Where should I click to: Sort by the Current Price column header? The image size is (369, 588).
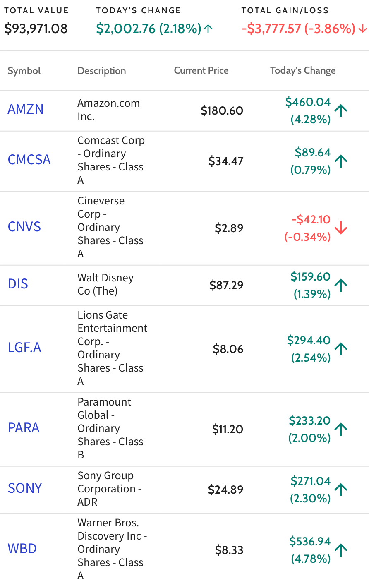[201, 70]
